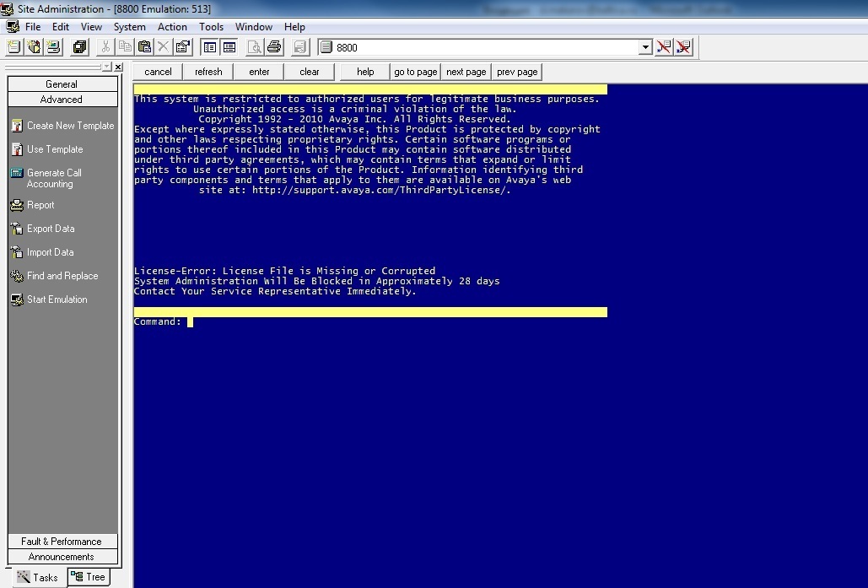Screen dimensions: 868x588
Task: Click the enter button
Action: (259, 72)
